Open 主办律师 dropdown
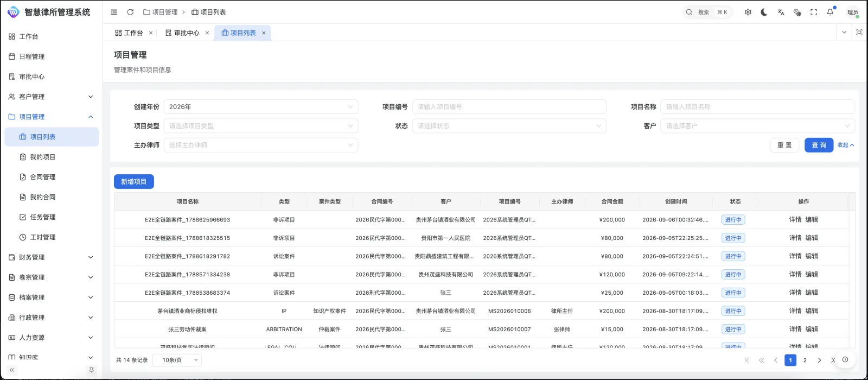Image resolution: width=868 pixels, height=380 pixels. tap(261, 145)
